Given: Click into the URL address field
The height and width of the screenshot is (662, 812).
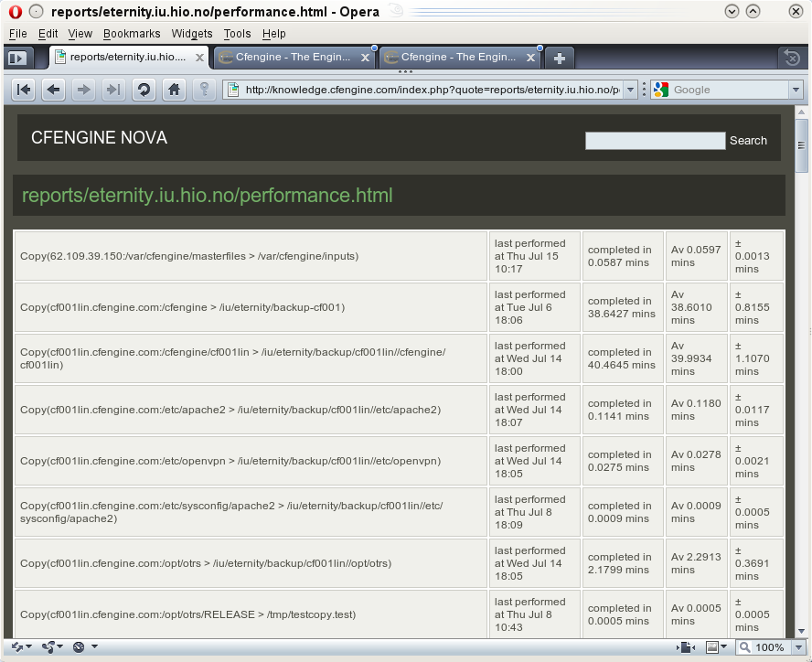Looking at the screenshot, I should pos(433,90).
